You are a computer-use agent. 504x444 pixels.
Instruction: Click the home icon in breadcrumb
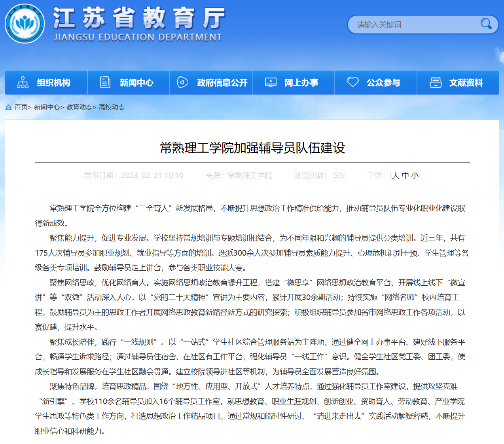[8, 107]
